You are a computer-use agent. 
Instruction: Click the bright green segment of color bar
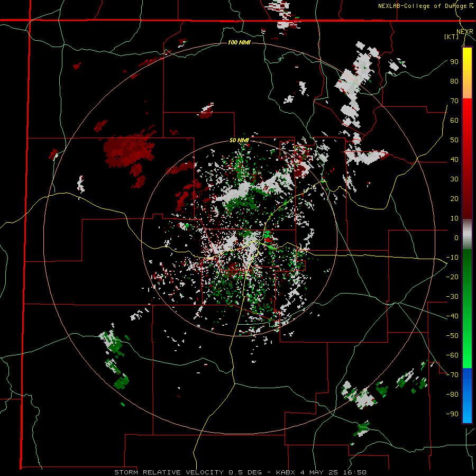click(467, 309)
